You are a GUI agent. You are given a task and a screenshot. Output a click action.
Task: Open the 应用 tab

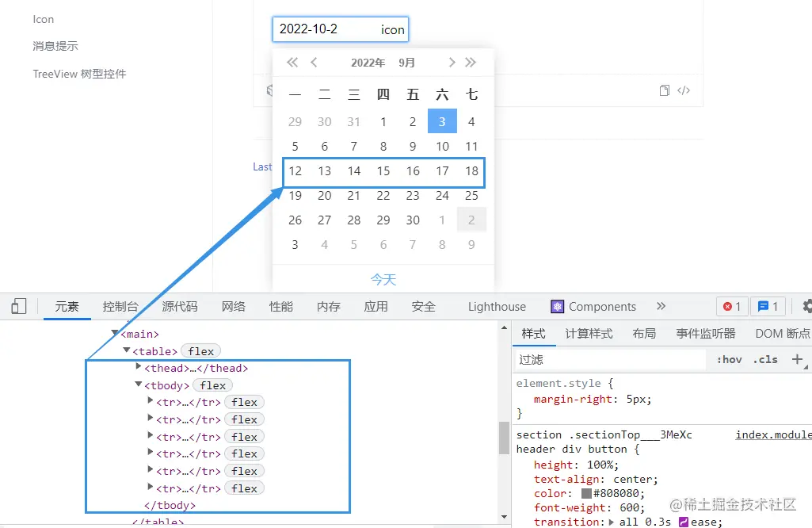376,306
